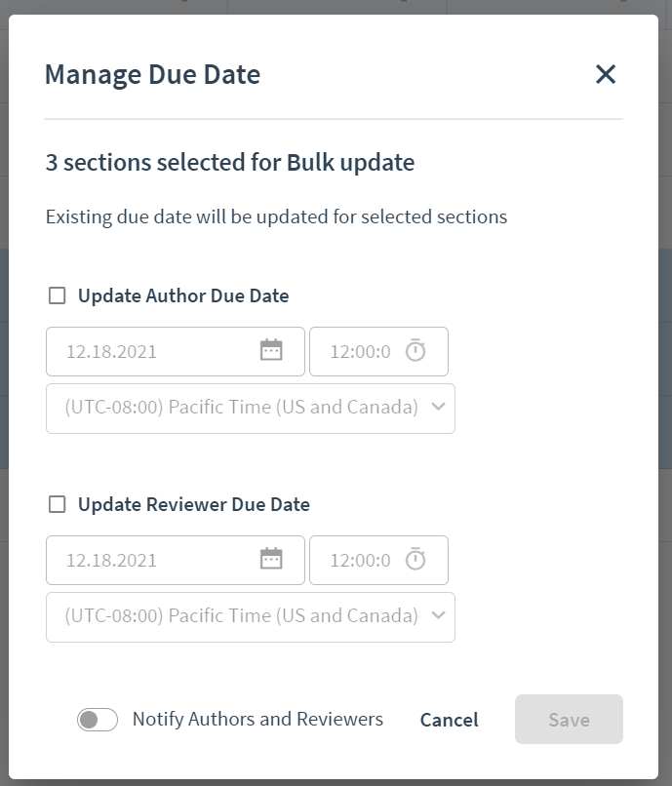Click the Update Reviewer Due Date label
This screenshot has height=786, width=672.
point(194,504)
